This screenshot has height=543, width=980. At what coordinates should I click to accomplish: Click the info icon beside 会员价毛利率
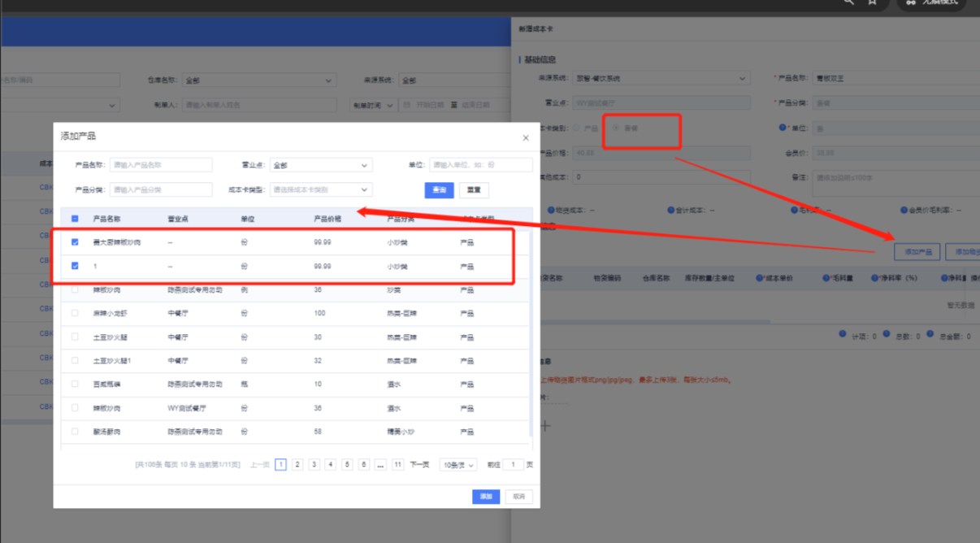tap(905, 210)
